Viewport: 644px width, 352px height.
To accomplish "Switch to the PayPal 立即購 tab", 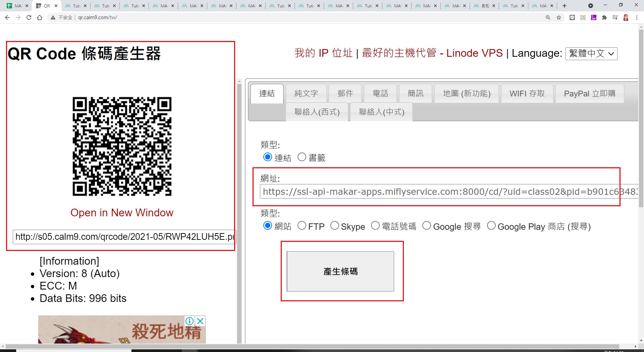I will 590,93.
